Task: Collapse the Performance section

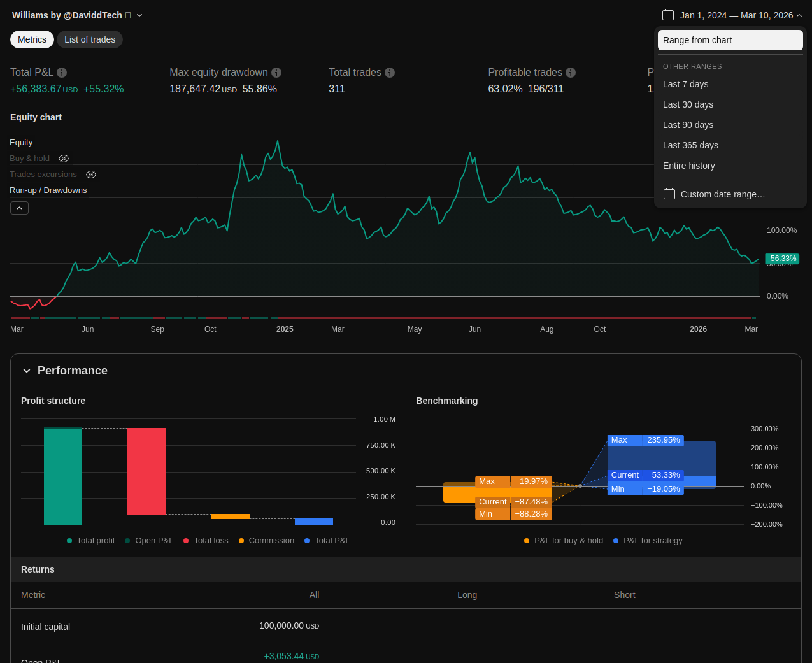Action: pyautogui.click(x=27, y=371)
